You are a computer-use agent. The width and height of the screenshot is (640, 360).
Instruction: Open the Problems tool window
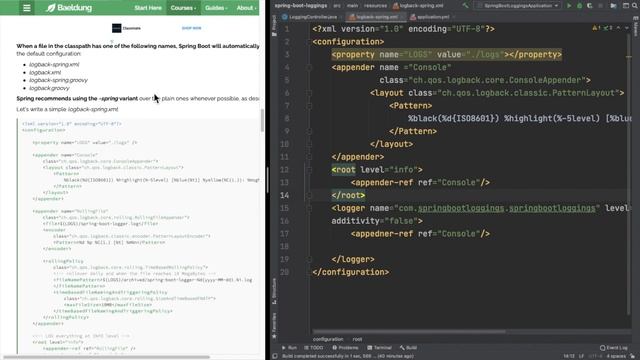point(345,348)
